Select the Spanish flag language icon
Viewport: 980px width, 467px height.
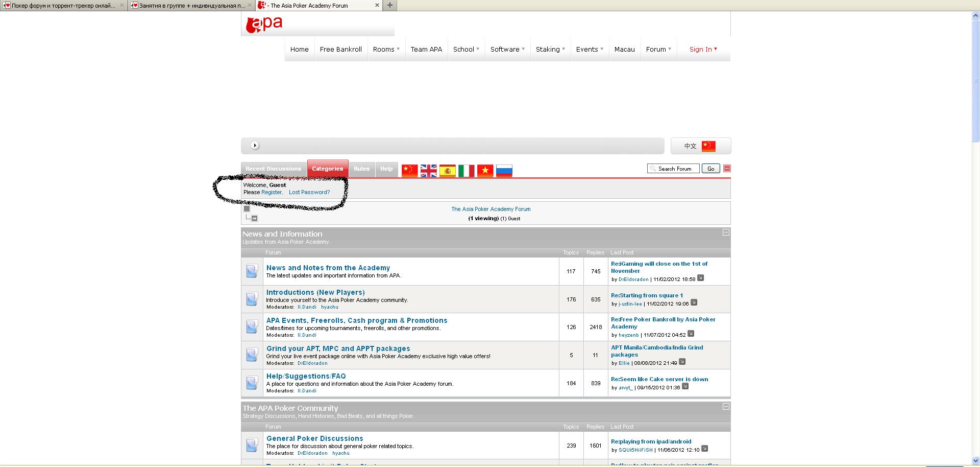(x=447, y=171)
